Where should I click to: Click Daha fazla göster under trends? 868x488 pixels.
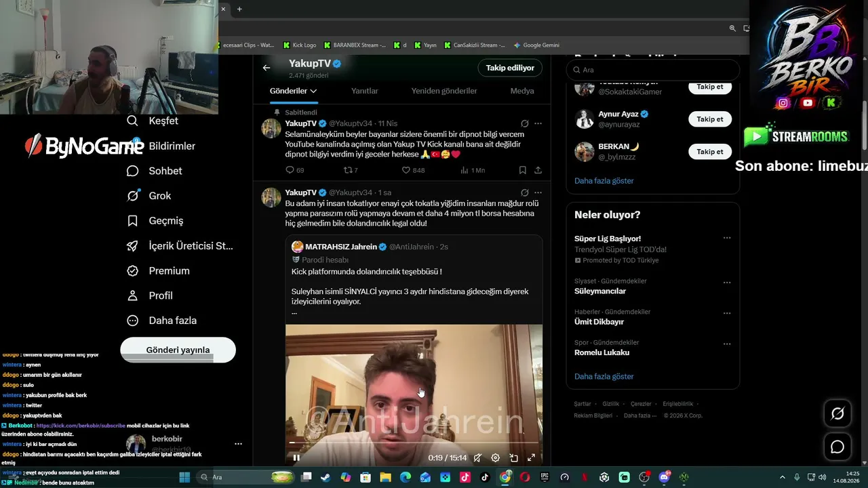coord(604,376)
